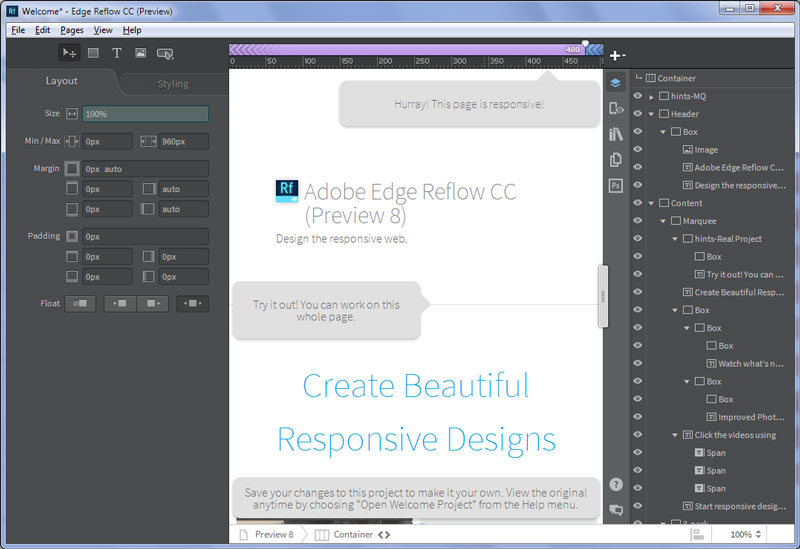Open the Elements layers panel icon
Image resolution: width=800 pixels, height=549 pixels.
pos(615,83)
